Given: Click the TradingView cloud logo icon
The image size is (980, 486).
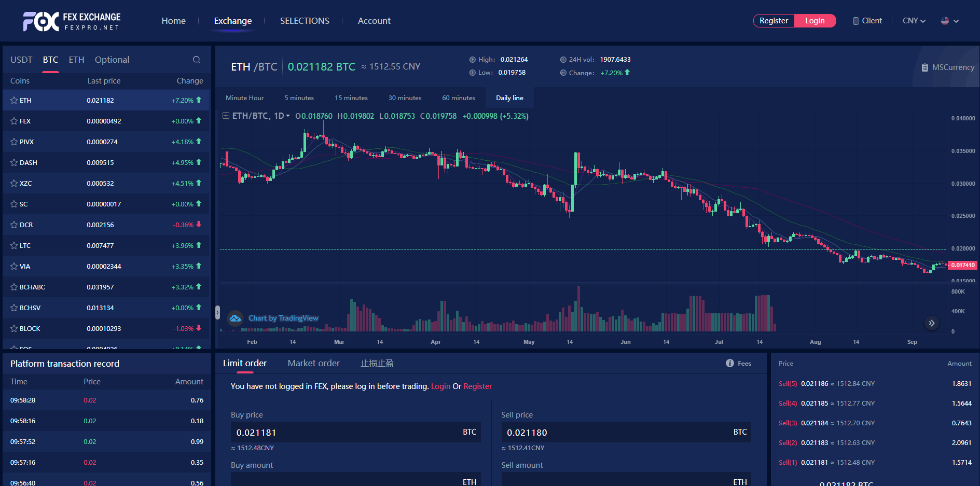Looking at the screenshot, I should coord(236,318).
